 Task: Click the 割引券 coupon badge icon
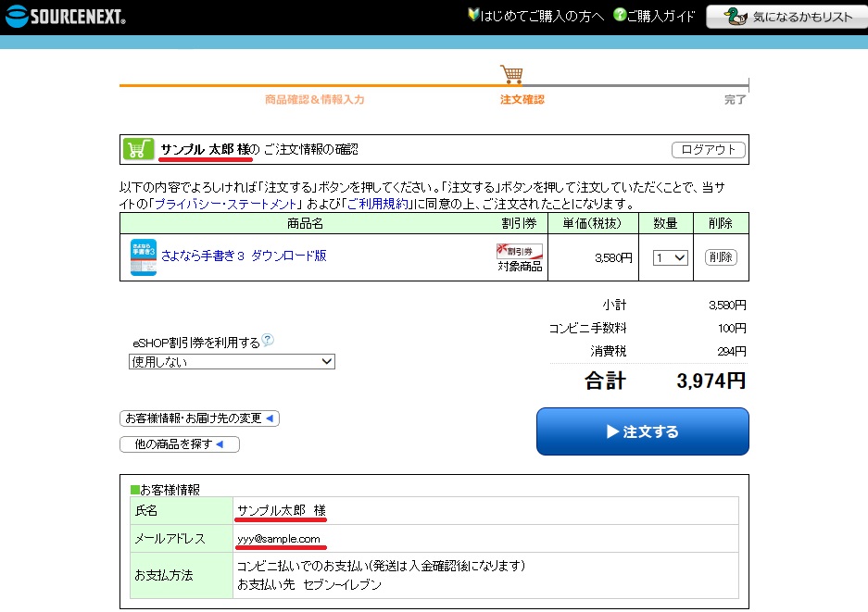click(520, 251)
